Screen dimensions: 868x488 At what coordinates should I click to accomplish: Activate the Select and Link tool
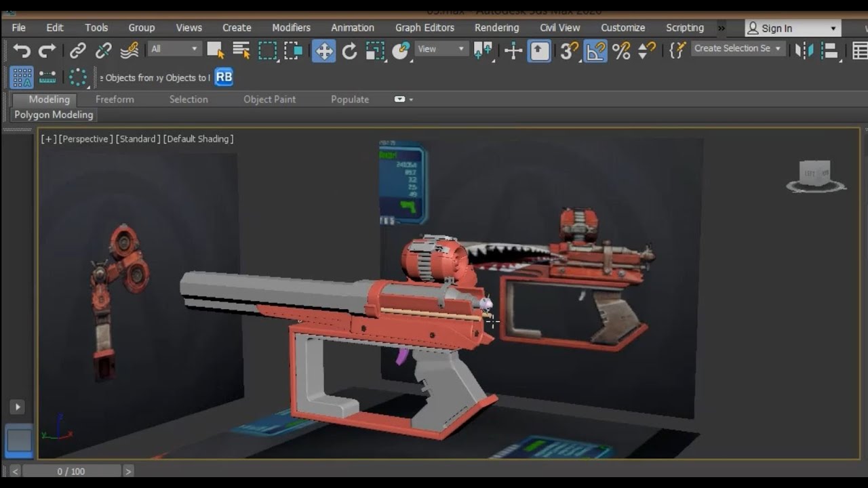(x=78, y=50)
